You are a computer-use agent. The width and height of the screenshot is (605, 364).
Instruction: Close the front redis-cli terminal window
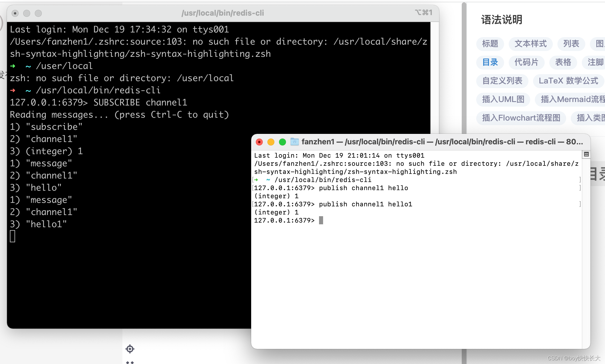[x=259, y=142]
